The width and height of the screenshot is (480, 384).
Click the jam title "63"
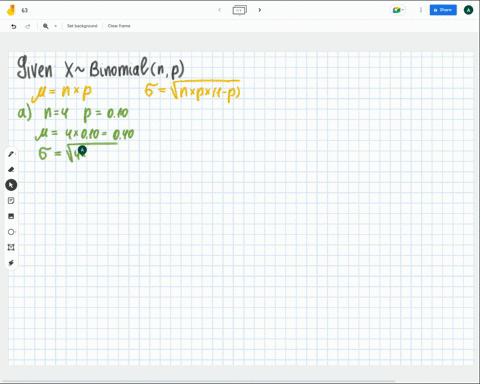point(25,10)
